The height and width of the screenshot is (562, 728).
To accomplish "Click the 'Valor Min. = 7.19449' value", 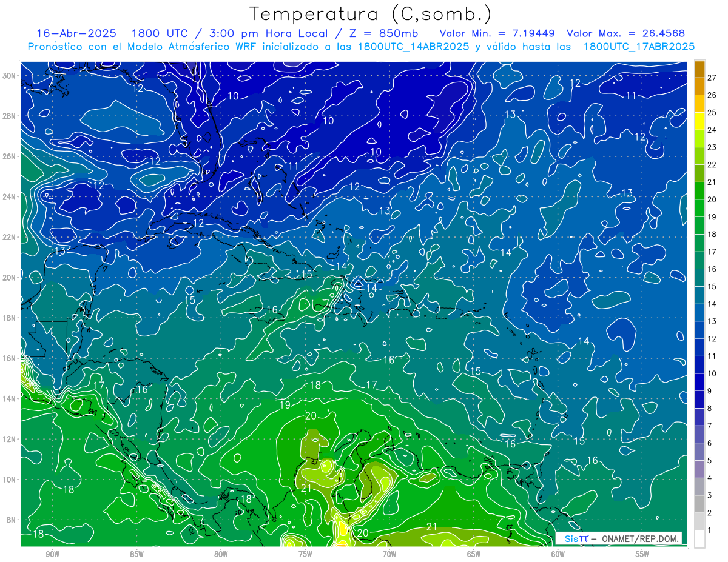I will click(x=497, y=33).
